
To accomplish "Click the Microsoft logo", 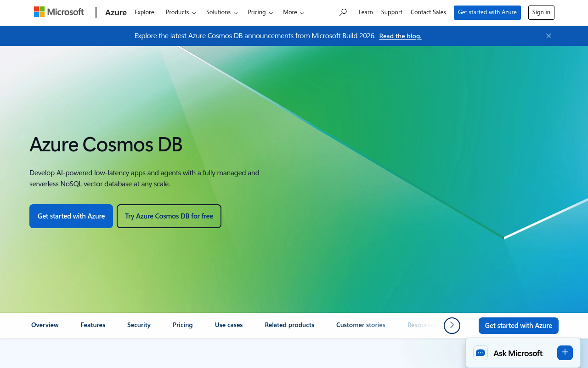I will tap(59, 12).
